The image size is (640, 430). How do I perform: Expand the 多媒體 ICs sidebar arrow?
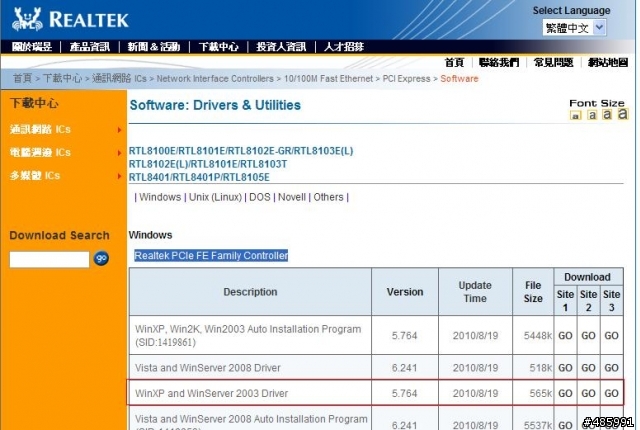pyautogui.click(x=119, y=176)
